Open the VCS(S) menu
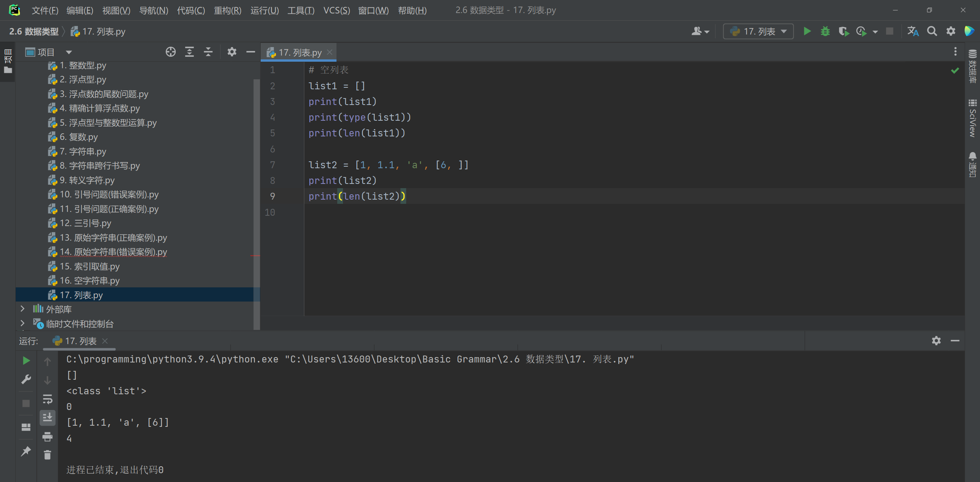The height and width of the screenshot is (482, 980). tap(336, 10)
